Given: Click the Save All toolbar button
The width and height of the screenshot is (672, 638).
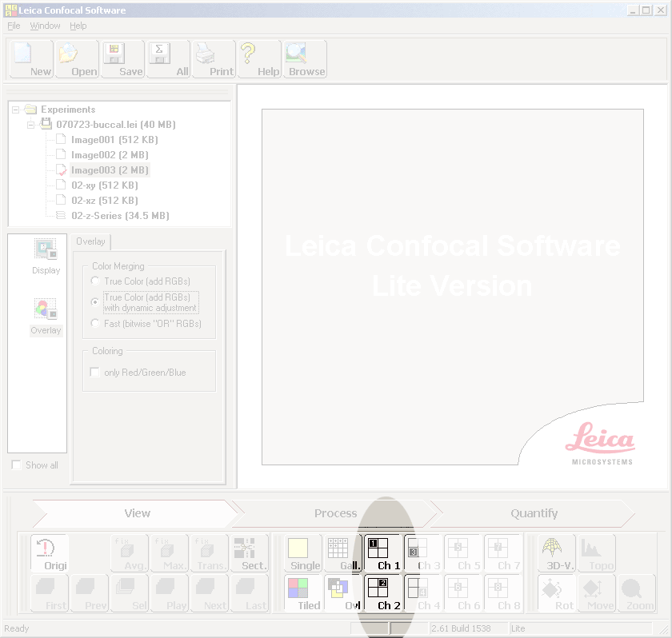Looking at the screenshot, I should click(169, 59).
